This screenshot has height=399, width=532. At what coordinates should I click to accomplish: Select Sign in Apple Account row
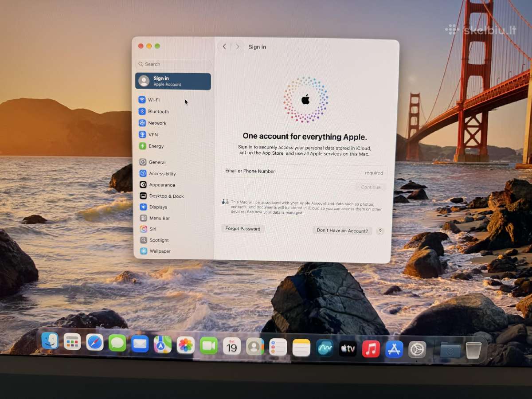coord(173,81)
